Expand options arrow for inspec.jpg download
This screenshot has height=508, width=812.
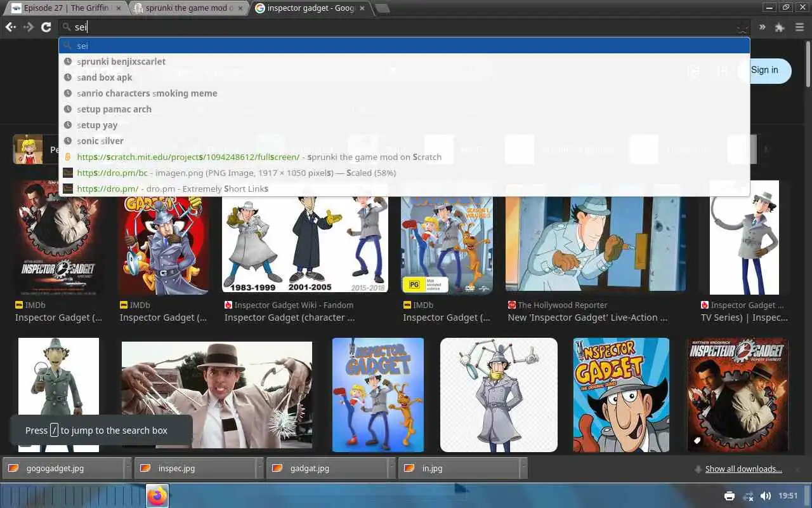pyautogui.click(x=259, y=469)
